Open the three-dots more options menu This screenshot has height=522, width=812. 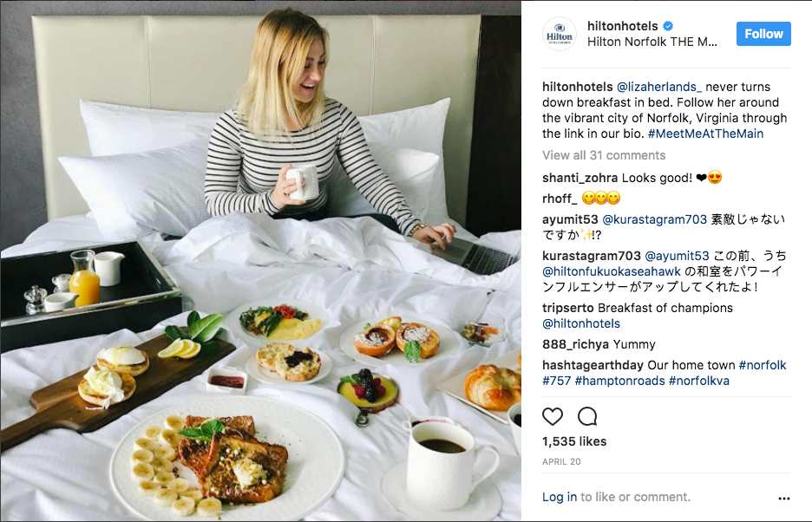(x=784, y=499)
